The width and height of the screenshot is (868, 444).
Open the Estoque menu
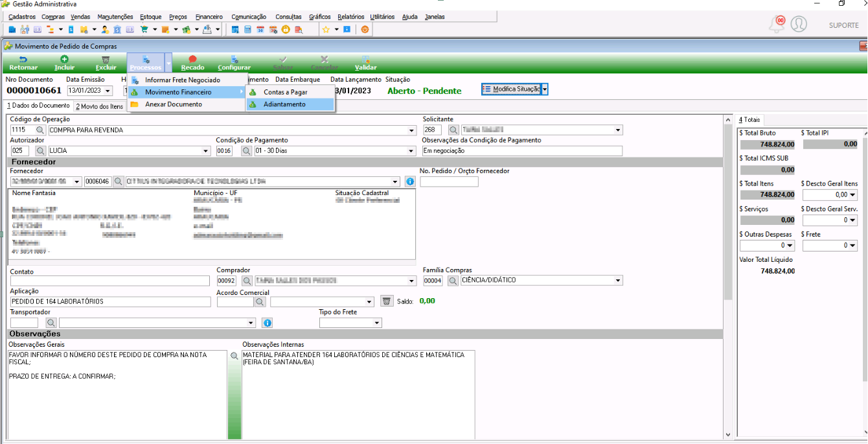pos(151,17)
